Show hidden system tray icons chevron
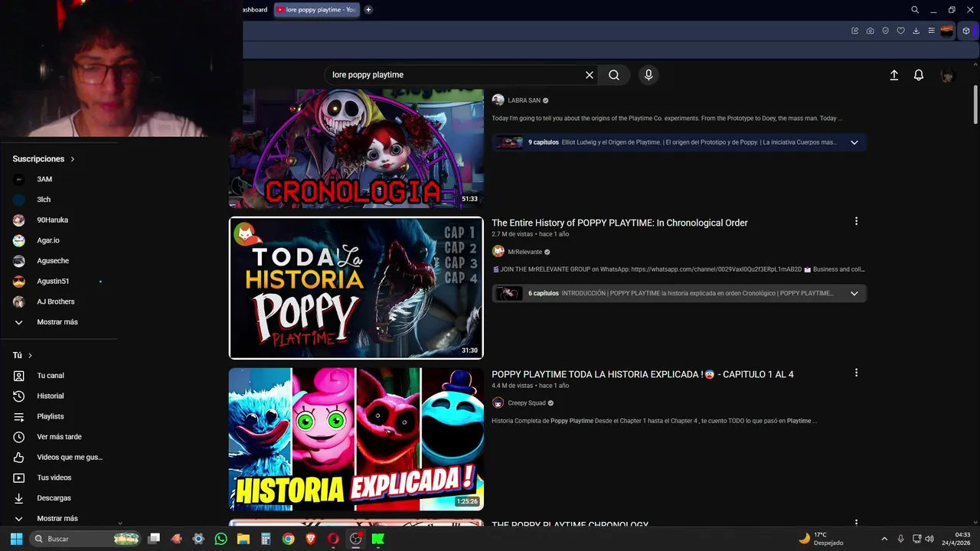This screenshot has width=980, height=551. click(x=884, y=539)
